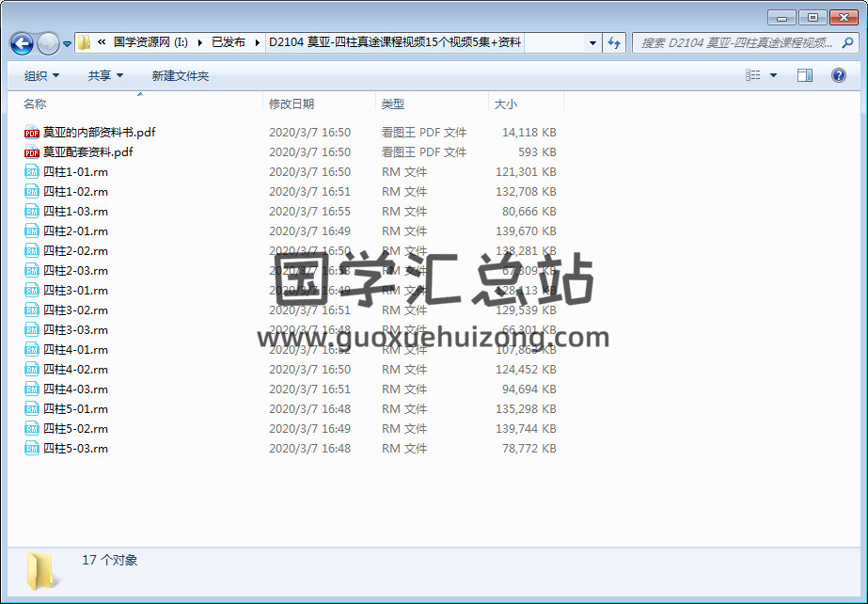Click 新建文件夹 to create a folder
This screenshot has width=868, height=604.
181,76
